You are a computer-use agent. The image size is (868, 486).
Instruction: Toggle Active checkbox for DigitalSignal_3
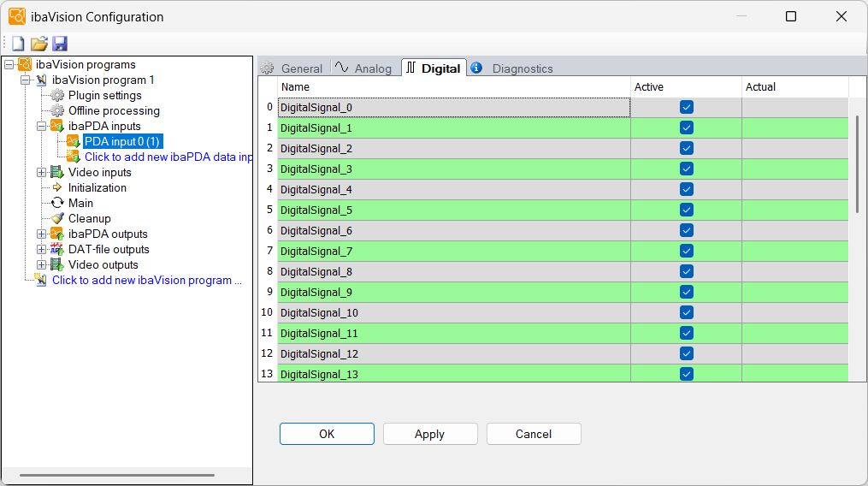(687, 169)
